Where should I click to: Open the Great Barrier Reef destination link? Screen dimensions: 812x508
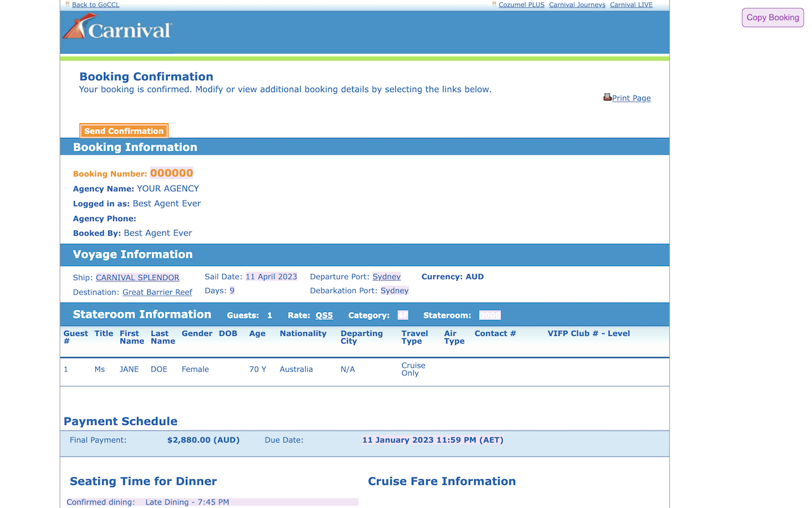pyautogui.click(x=157, y=292)
